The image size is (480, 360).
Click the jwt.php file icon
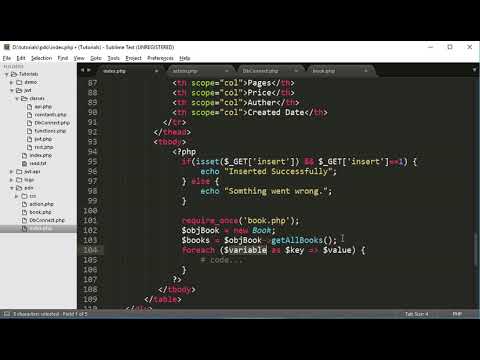tap(30, 139)
